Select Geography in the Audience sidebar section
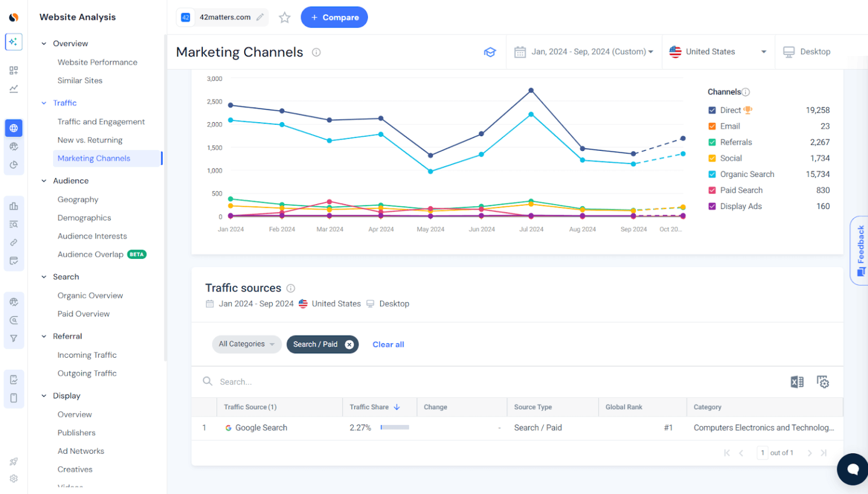Image resolution: width=868 pixels, height=494 pixels. click(77, 199)
